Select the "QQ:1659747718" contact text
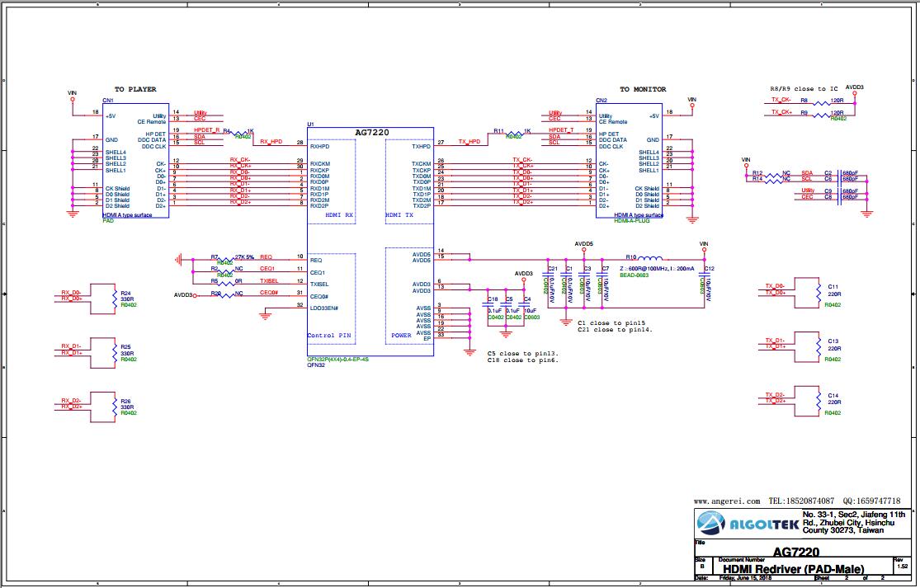Viewport: 920px width, 588px height. tap(872, 501)
